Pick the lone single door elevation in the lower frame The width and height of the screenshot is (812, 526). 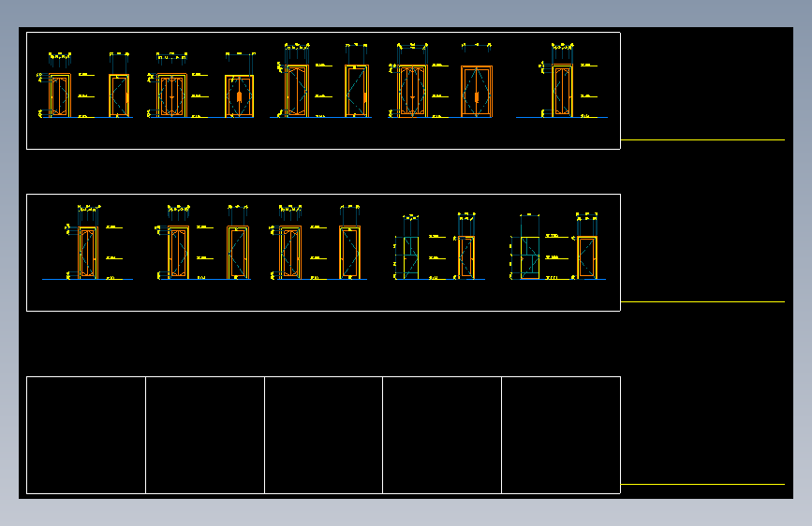[x=88, y=253]
